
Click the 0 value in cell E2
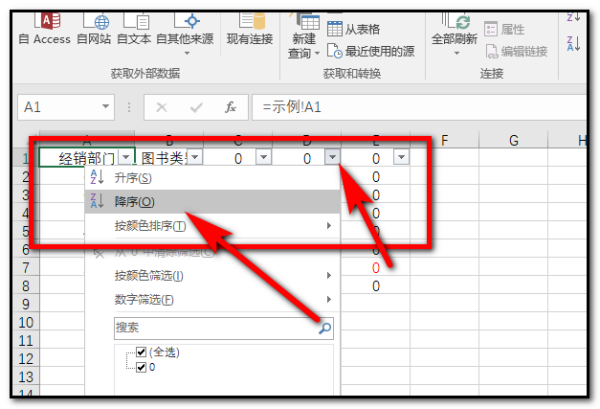coord(376,177)
